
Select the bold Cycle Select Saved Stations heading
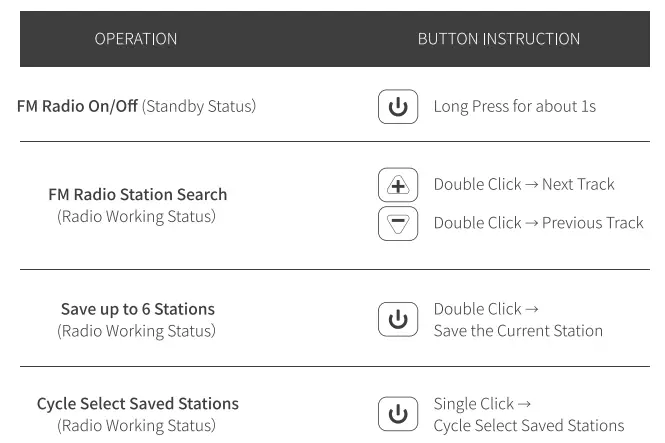click(137, 404)
